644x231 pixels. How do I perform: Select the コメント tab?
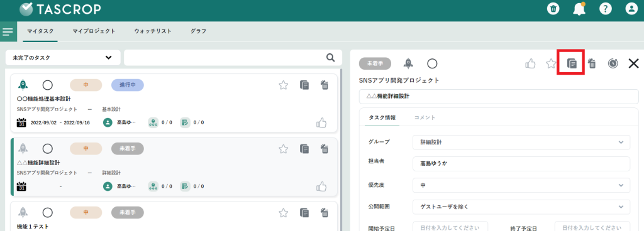pos(425,117)
